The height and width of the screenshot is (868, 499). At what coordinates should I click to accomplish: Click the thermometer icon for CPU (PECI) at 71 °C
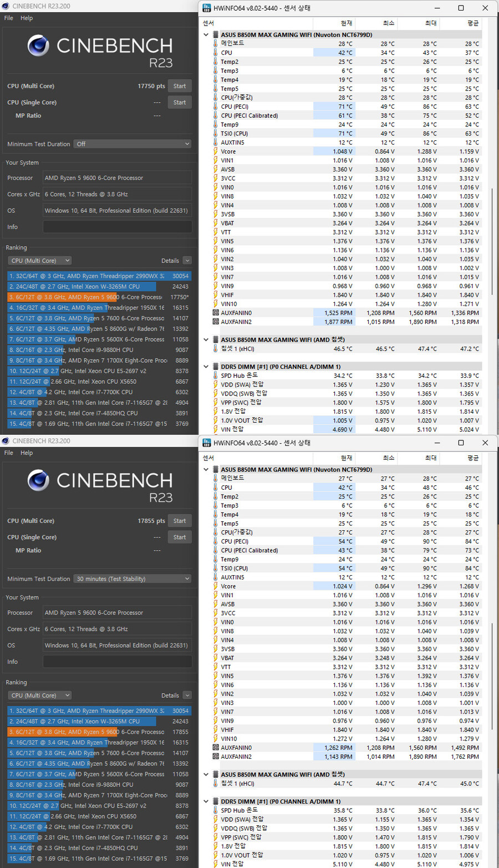[216, 106]
